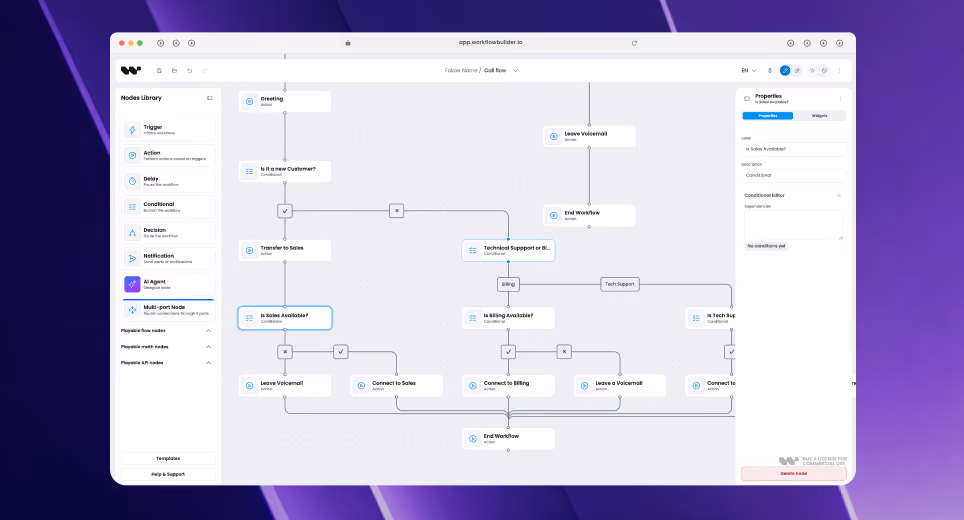964x520 pixels.
Task: Click the workflow builder logo
Action: coord(131,71)
